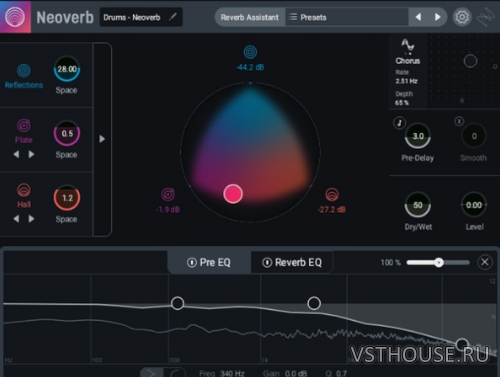The height and width of the screenshot is (377, 500).
Task: Switch Hall to previous reverb type
Action: pyautogui.click(x=16, y=219)
